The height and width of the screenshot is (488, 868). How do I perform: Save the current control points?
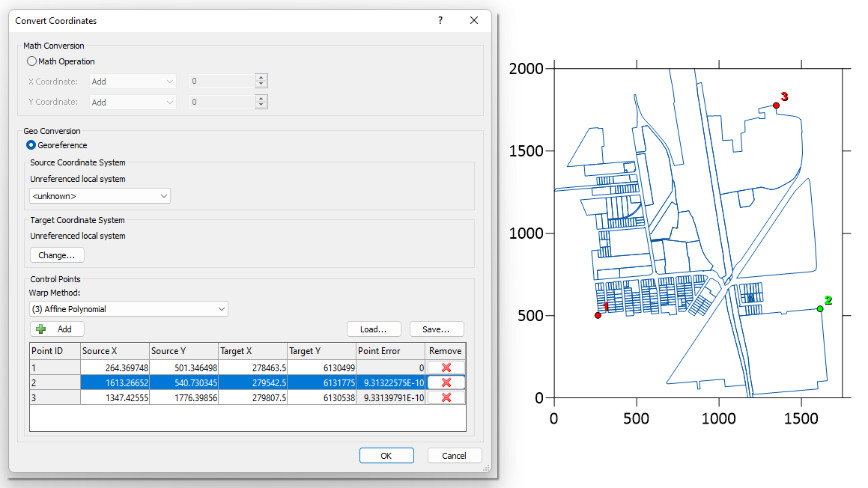pos(437,329)
